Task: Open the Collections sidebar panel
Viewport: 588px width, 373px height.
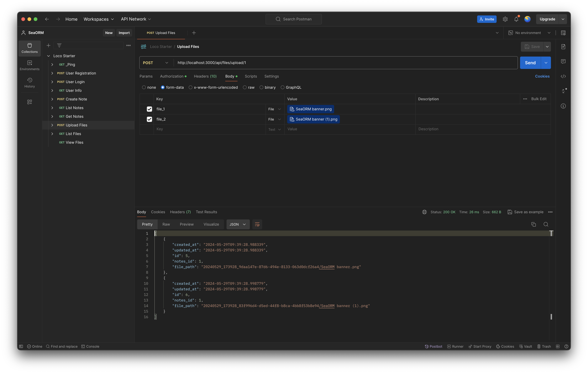Action: (x=29, y=48)
